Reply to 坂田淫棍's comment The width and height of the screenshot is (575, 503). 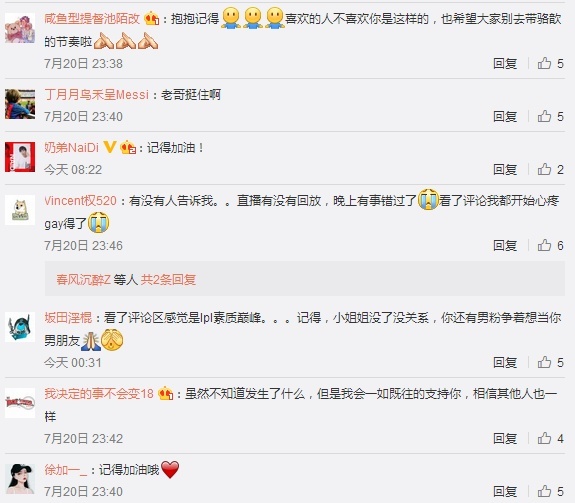pos(505,363)
